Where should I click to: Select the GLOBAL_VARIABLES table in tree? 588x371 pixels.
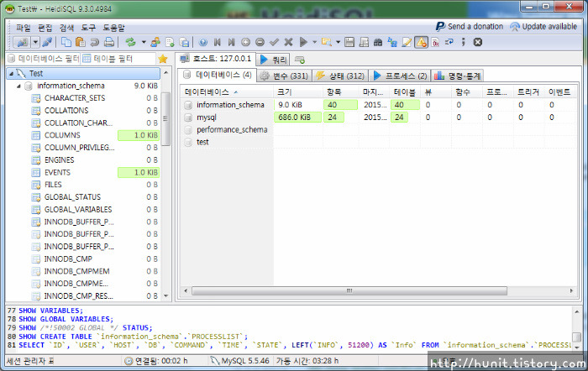click(78, 210)
